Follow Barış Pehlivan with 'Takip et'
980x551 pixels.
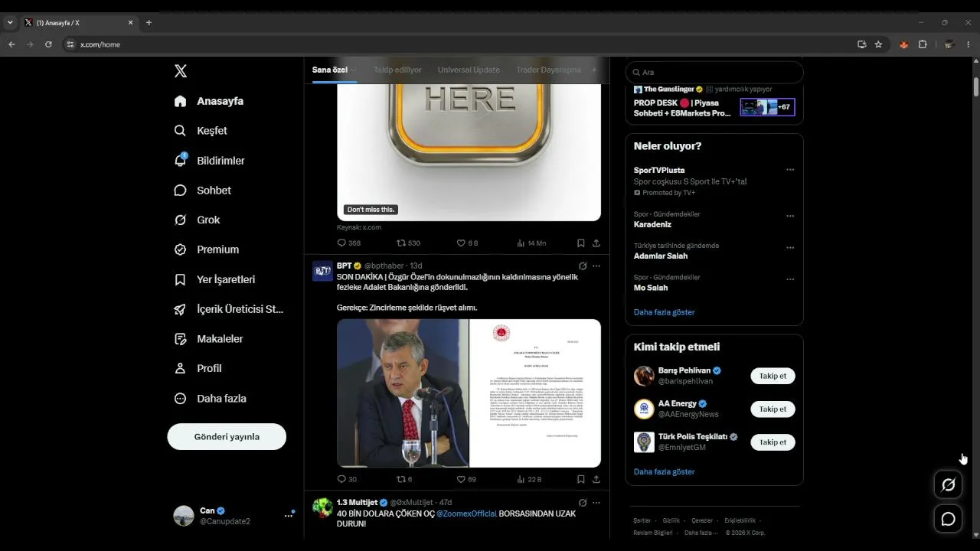(773, 376)
